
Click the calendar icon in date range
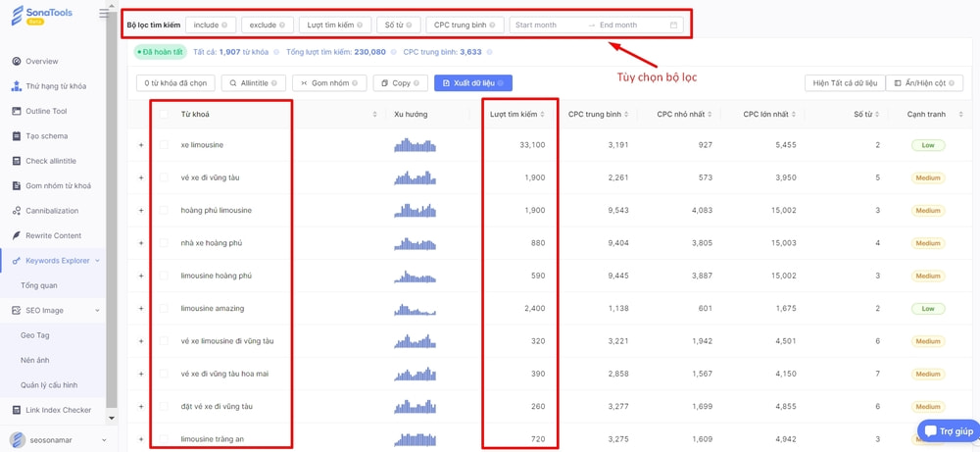click(x=673, y=25)
